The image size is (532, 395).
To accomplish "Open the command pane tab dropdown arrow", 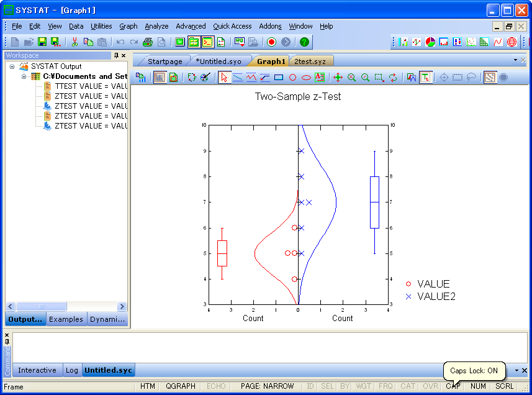I will click(x=516, y=370).
